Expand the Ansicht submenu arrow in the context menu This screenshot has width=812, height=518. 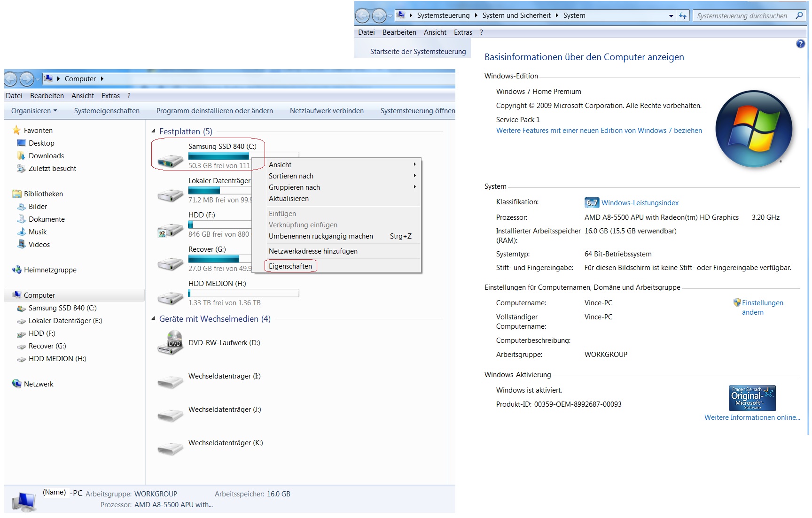414,164
